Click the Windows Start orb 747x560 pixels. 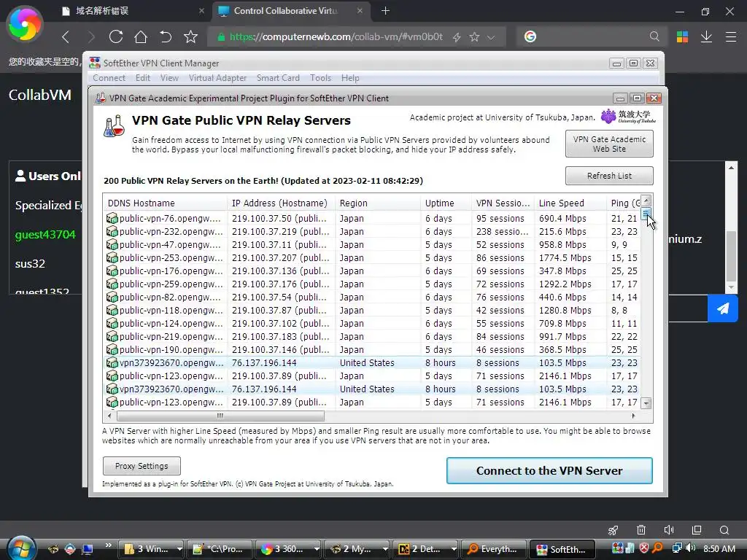pyautogui.click(x=22, y=548)
